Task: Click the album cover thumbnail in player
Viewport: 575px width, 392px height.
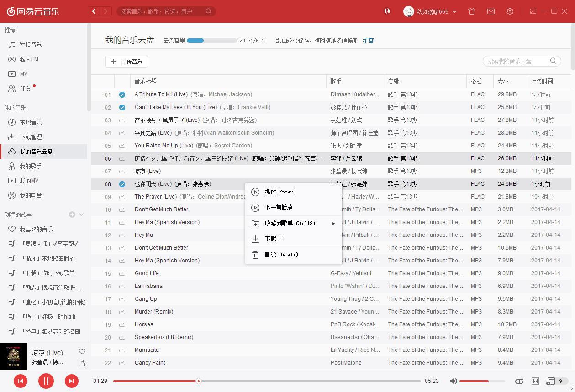Action: (14, 356)
